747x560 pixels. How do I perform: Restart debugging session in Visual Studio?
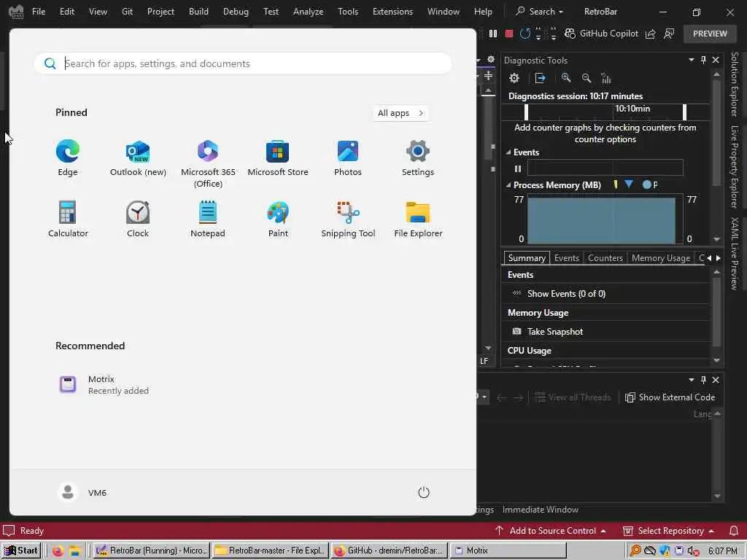[525, 34]
